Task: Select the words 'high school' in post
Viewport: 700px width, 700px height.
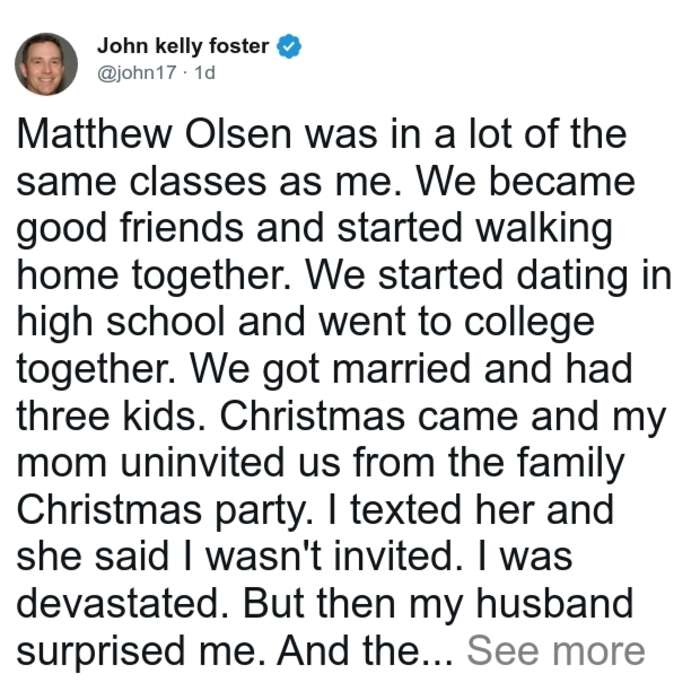Action: tap(121, 322)
